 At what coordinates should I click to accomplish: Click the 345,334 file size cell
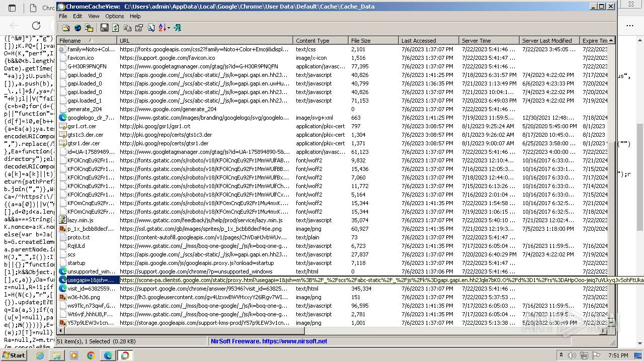pos(361,289)
